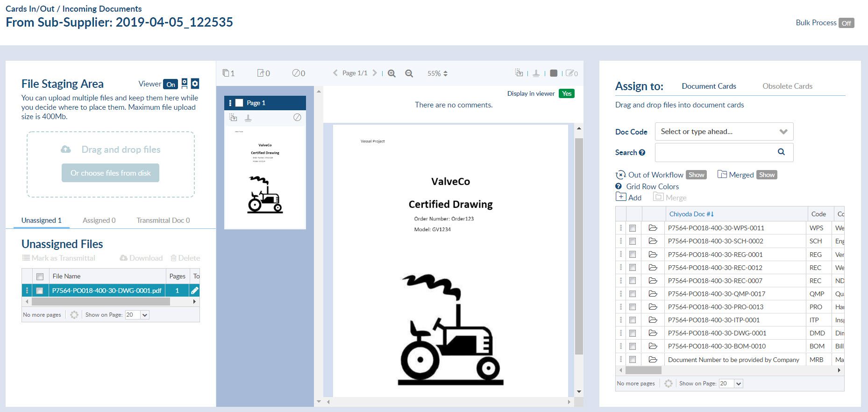Click the portrait viewer layout icon
This screenshot has width=868, height=412.
pos(185,84)
